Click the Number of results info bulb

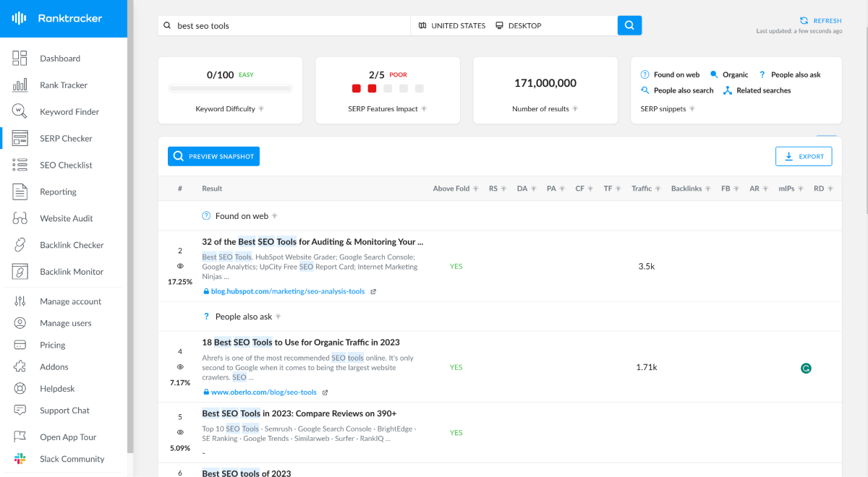(575, 109)
